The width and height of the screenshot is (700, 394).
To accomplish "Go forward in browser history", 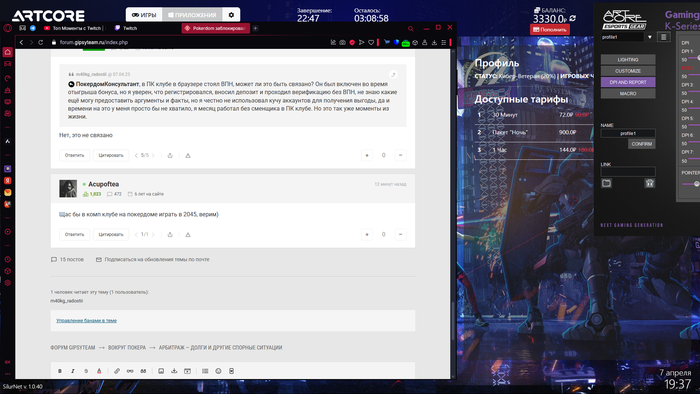I will tap(31, 42).
